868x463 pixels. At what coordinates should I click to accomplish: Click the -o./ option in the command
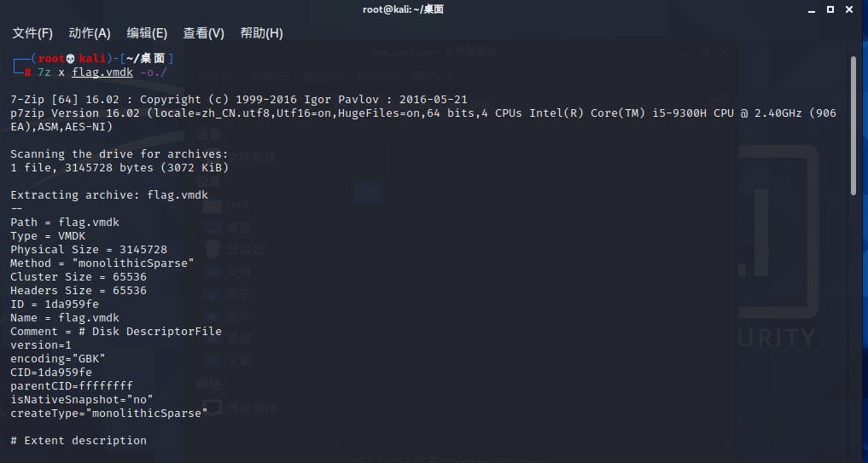(154, 72)
